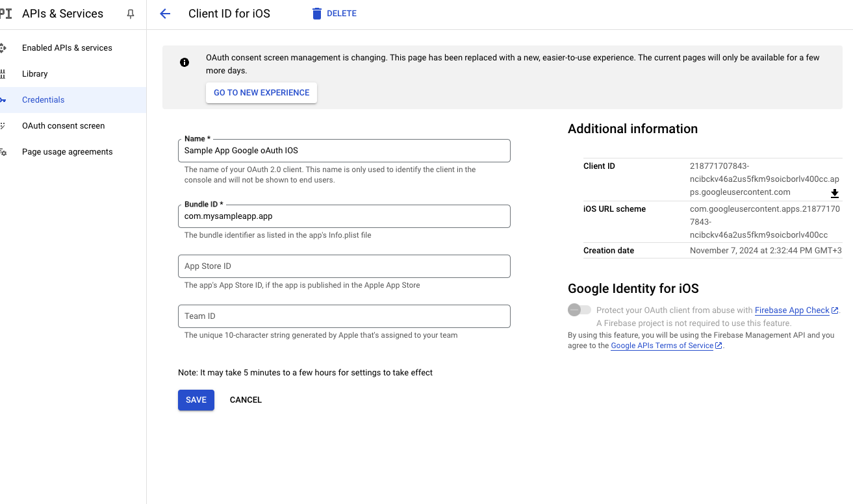Click GO TO NEW EXPERIENCE button
The image size is (853, 504).
tap(262, 93)
